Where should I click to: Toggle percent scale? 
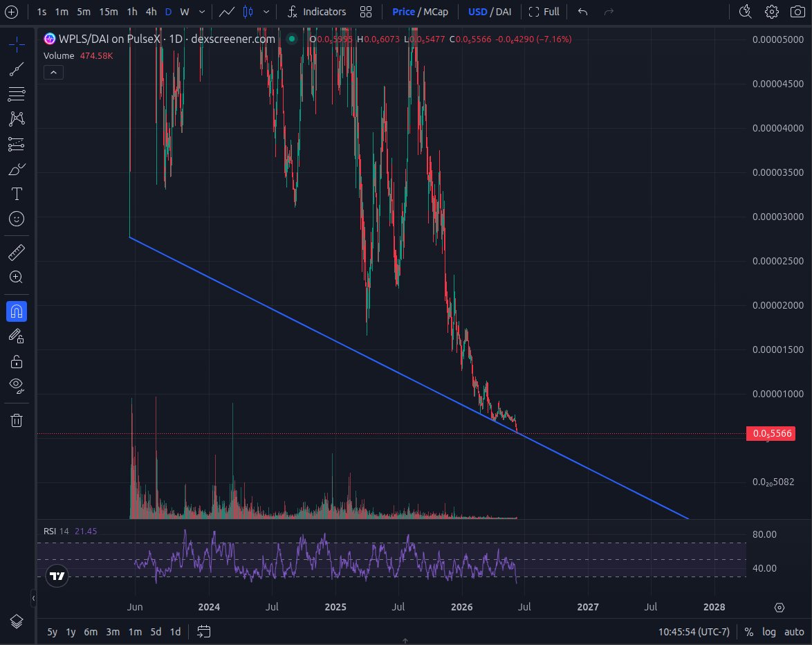click(x=749, y=632)
